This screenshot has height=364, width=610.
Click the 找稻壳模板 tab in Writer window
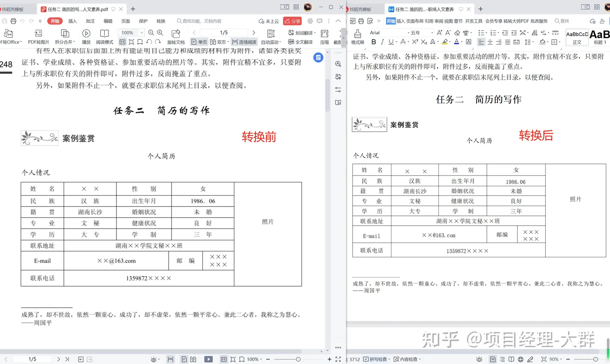click(360, 9)
